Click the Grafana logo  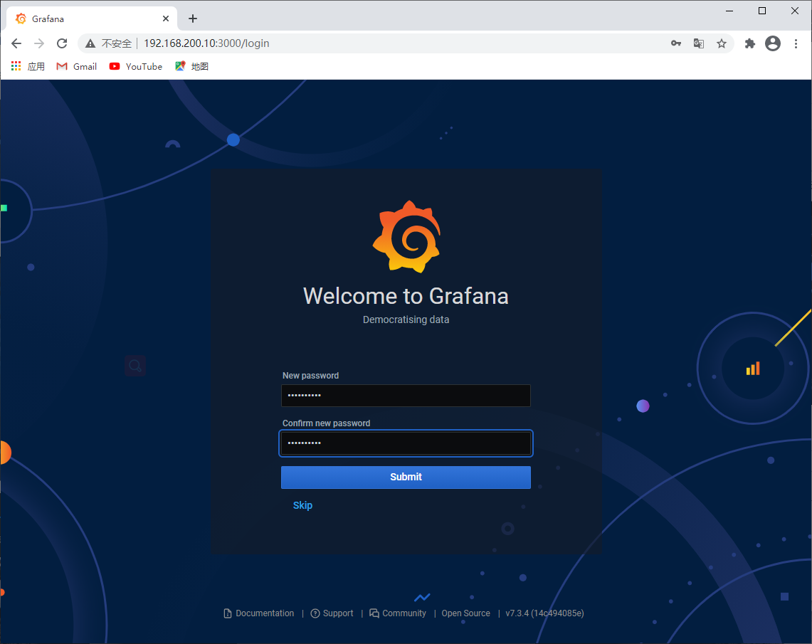point(406,236)
